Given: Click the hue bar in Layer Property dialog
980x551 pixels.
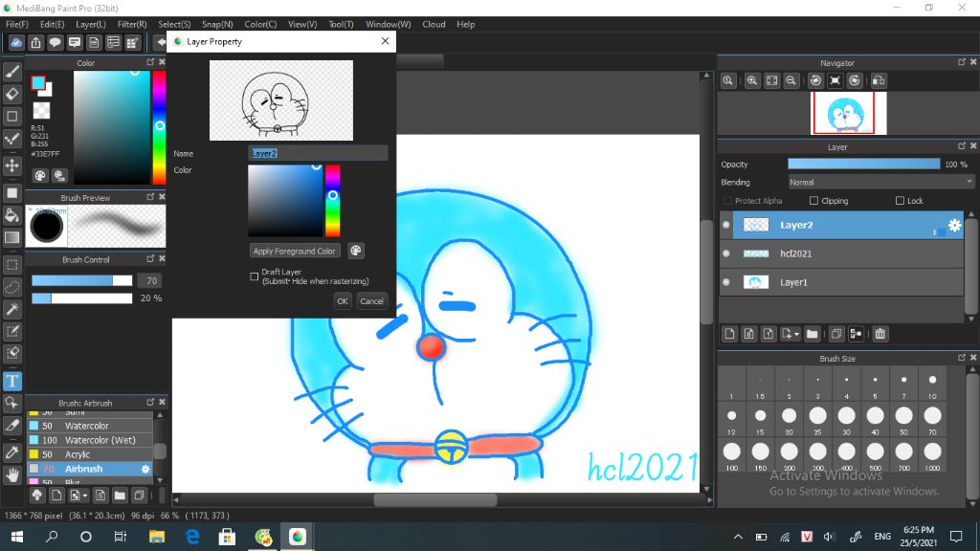Looking at the screenshot, I should (x=332, y=201).
